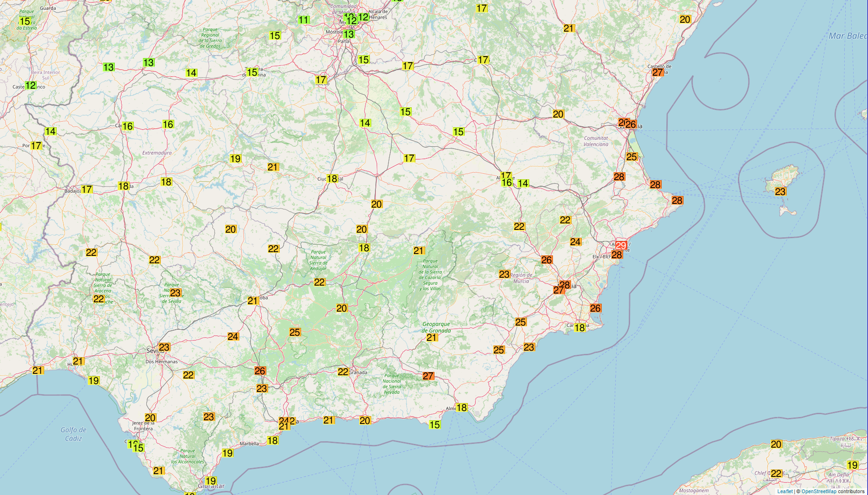The image size is (868, 495).
Task: Click the 21 marker at Córdoba
Action: click(x=252, y=301)
